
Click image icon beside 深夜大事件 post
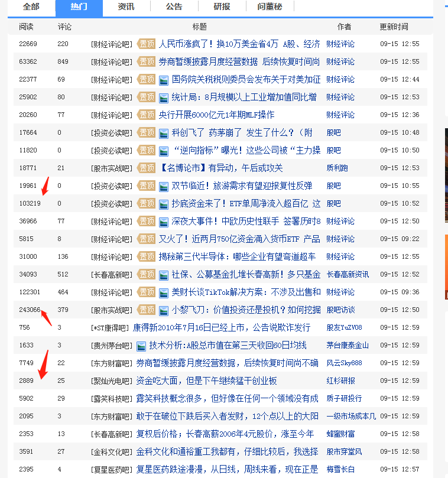click(164, 222)
